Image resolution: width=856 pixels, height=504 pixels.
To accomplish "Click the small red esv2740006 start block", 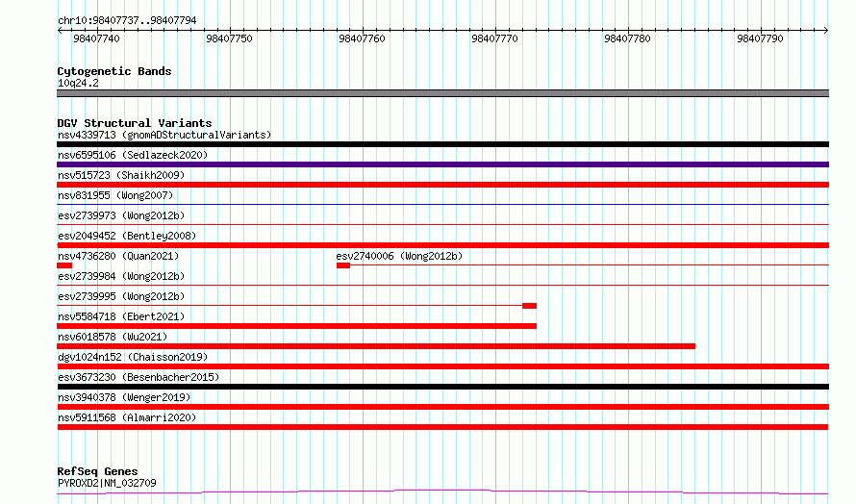I will [x=342, y=265].
